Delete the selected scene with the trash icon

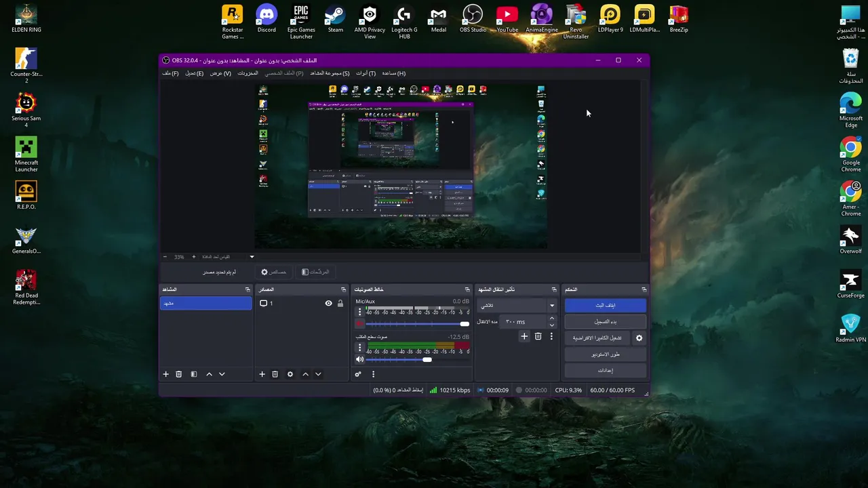[x=179, y=374]
